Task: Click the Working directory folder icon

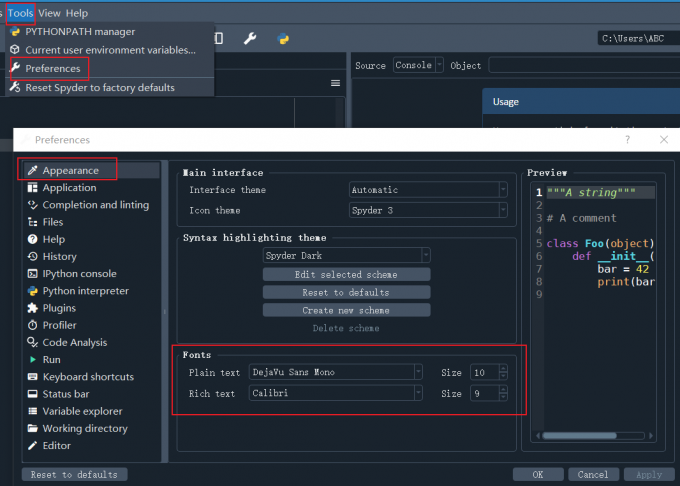Action: pos(33,428)
